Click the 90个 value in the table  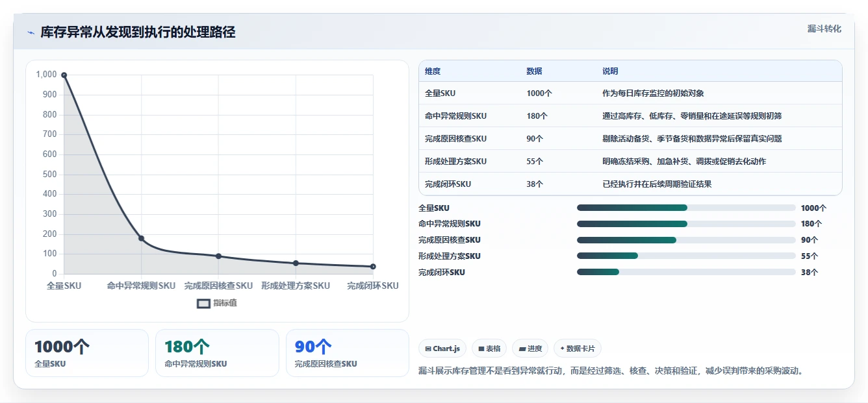tap(535, 139)
